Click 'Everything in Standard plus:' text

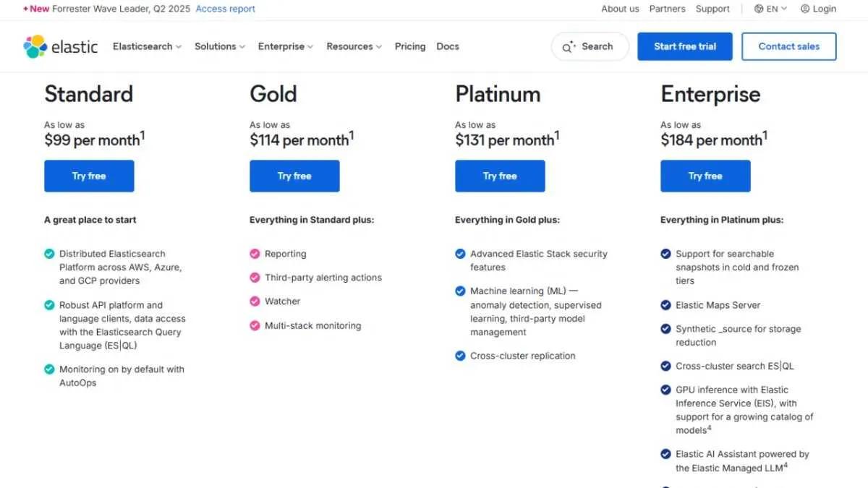pyautogui.click(x=312, y=220)
